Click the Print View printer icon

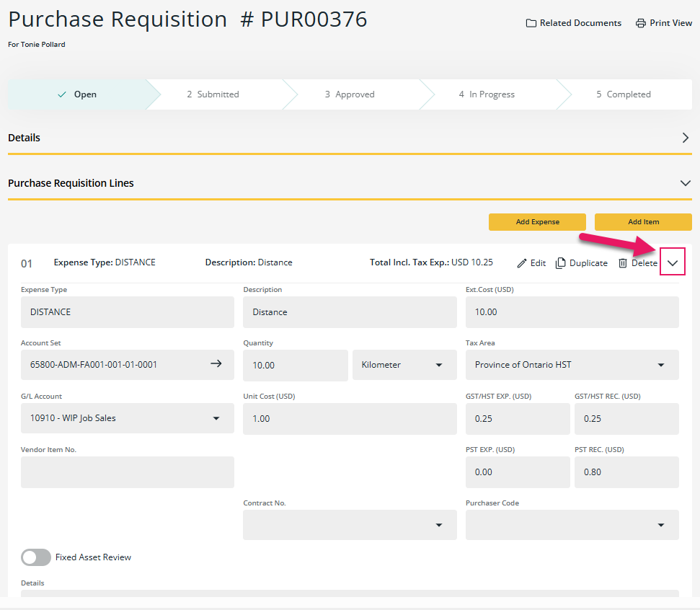click(641, 23)
